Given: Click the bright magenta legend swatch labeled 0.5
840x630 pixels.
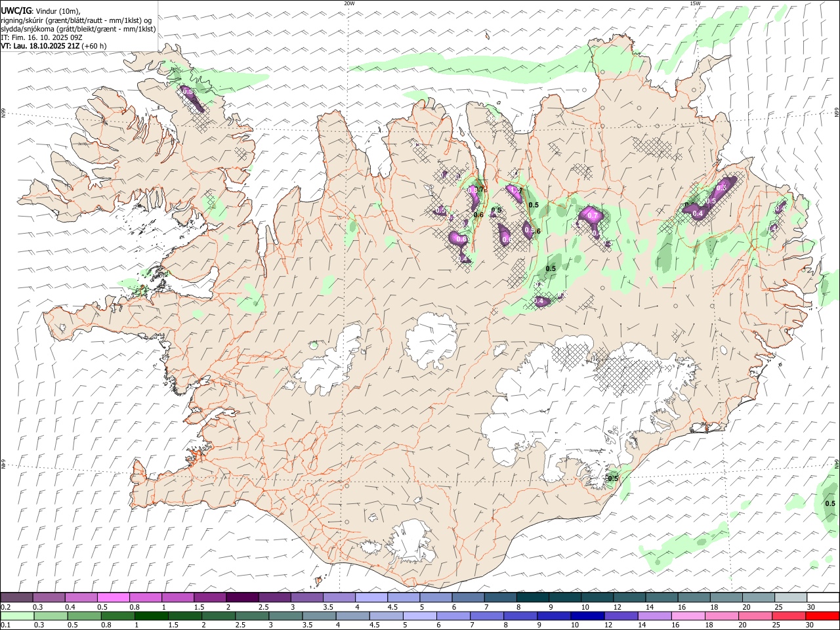Looking at the screenshot, I should [114, 598].
